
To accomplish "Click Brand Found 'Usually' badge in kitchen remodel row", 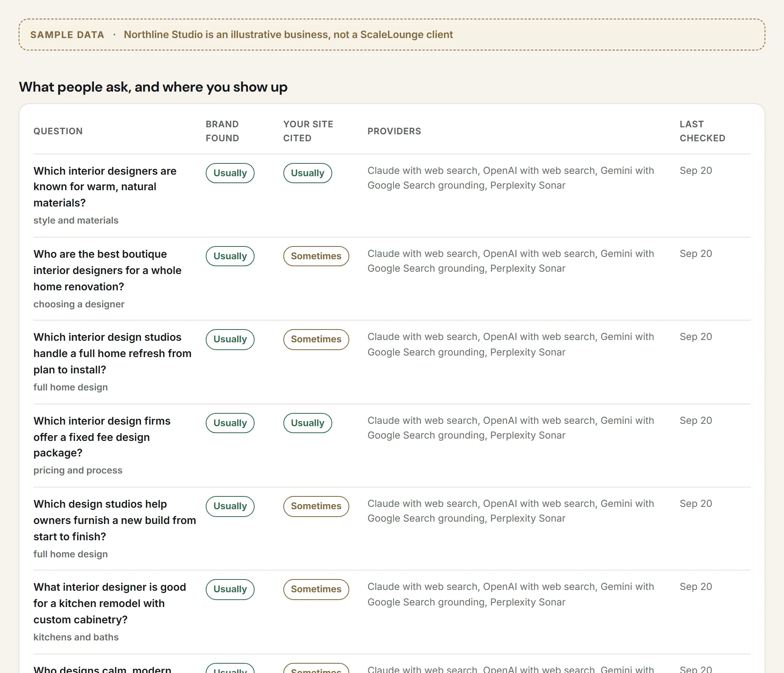I will [230, 589].
